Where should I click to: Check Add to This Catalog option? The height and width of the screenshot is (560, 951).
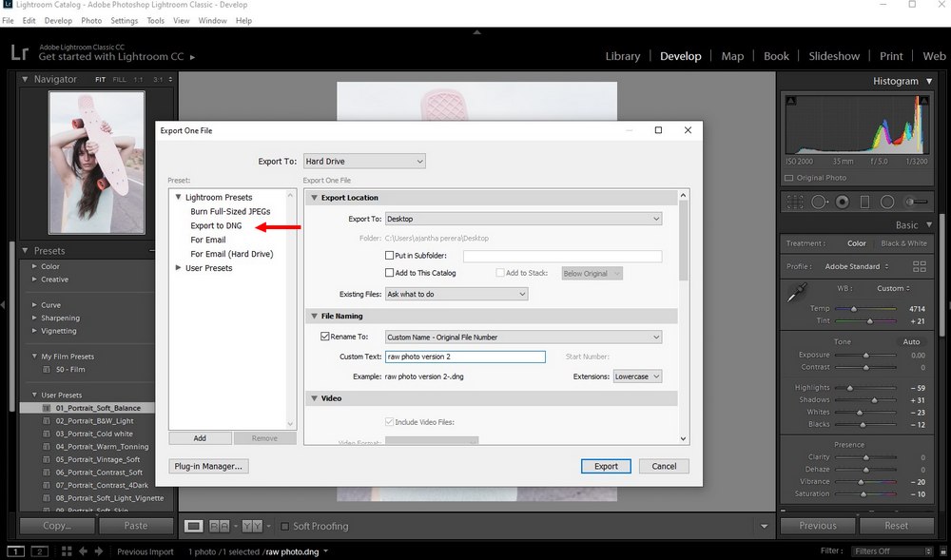[389, 273]
